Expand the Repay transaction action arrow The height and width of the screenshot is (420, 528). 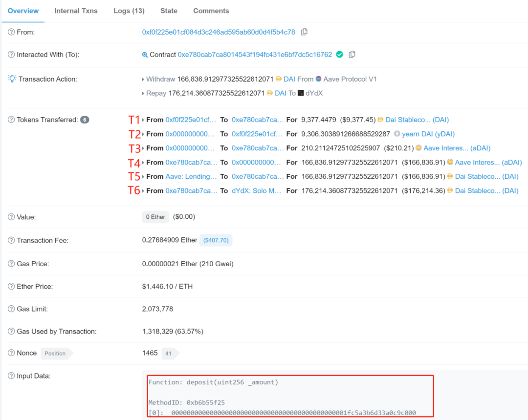coord(143,93)
